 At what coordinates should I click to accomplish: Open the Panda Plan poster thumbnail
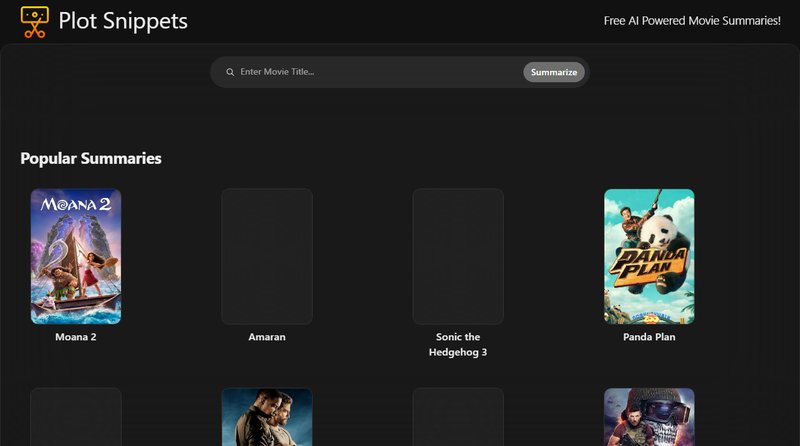(649, 256)
